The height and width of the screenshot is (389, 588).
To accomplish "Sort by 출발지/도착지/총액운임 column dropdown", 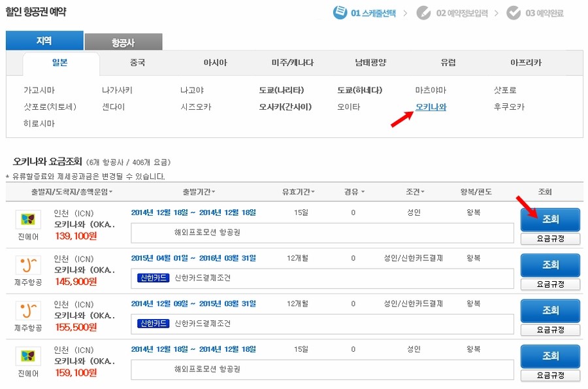I will (72, 192).
